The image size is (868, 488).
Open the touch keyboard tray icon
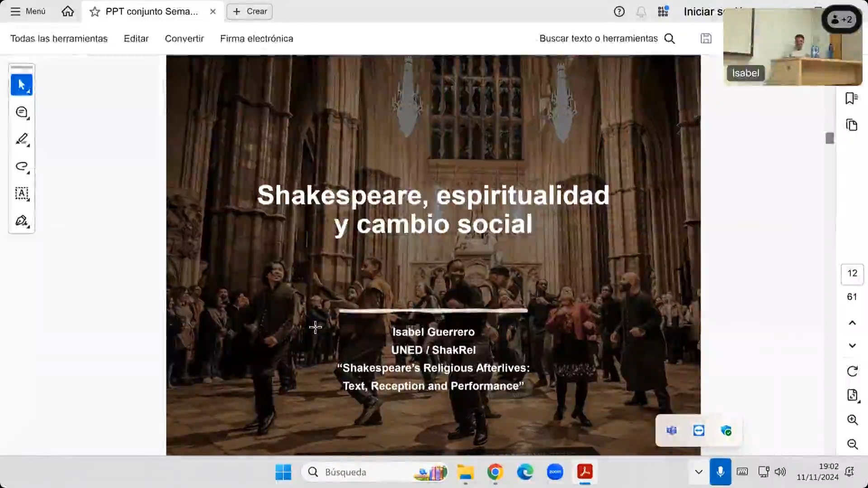pyautogui.click(x=742, y=472)
